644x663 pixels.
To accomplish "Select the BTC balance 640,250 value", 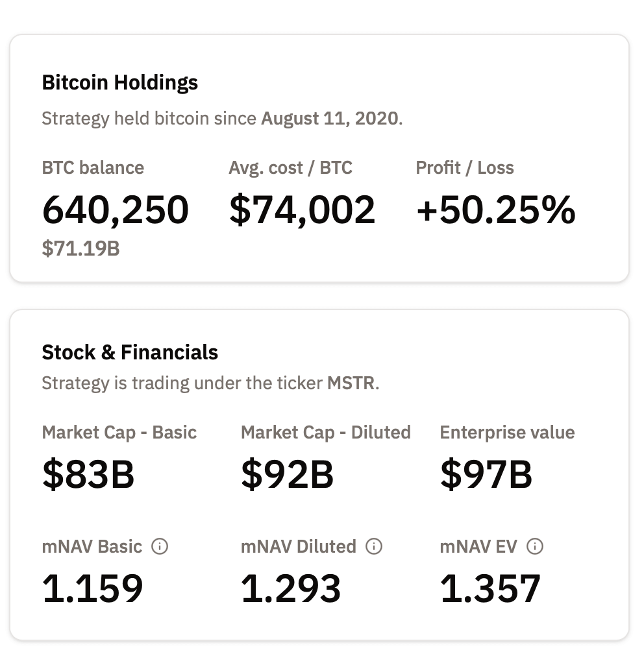I will click(116, 210).
